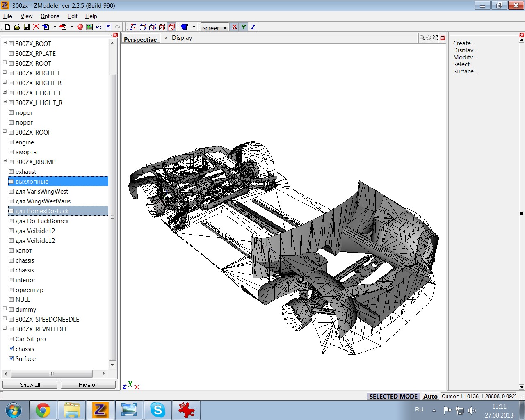Image resolution: width=525 pixels, height=420 pixels.
Task: Check the капот object checkbox
Action: (x=11, y=250)
